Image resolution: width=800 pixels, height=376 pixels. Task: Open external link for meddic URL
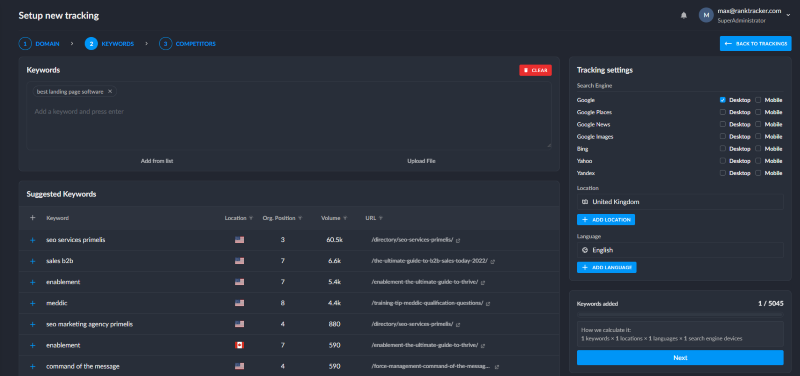[x=488, y=304]
